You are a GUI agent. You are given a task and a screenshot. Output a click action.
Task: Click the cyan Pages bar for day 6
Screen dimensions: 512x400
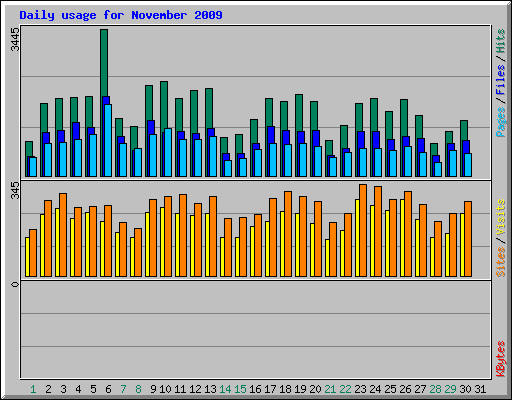pos(108,140)
